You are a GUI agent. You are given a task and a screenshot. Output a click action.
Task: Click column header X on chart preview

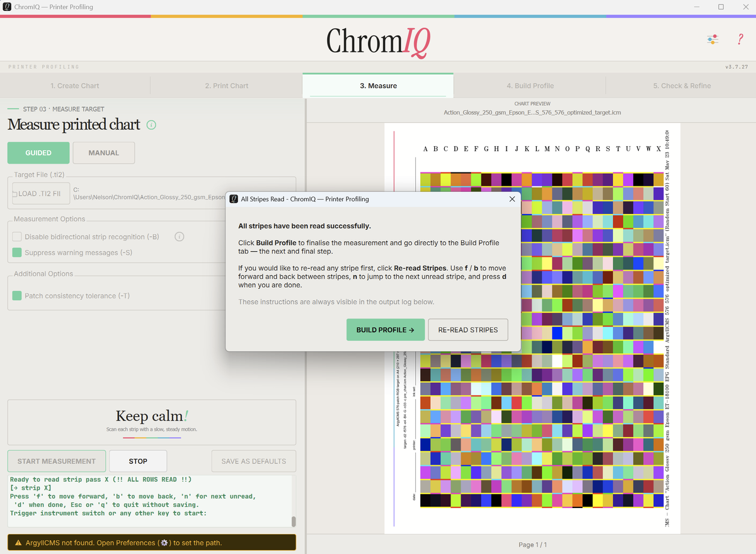click(658, 149)
